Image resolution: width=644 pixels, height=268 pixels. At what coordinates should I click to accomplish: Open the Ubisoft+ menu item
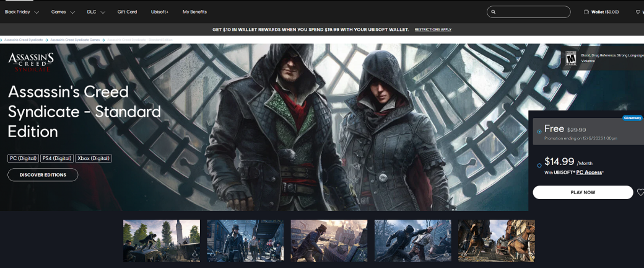coord(160,12)
